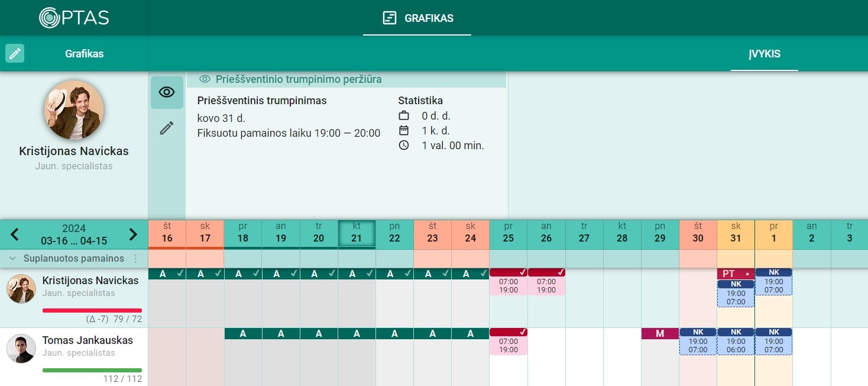Open Tomas Jankauskas M shift on 29
The width and height of the screenshot is (868, 386).
(660, 334)
